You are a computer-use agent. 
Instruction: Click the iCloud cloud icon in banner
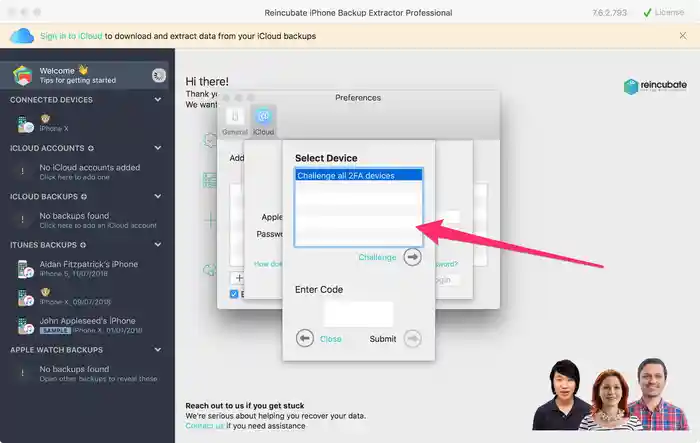[x=21, y=36]
